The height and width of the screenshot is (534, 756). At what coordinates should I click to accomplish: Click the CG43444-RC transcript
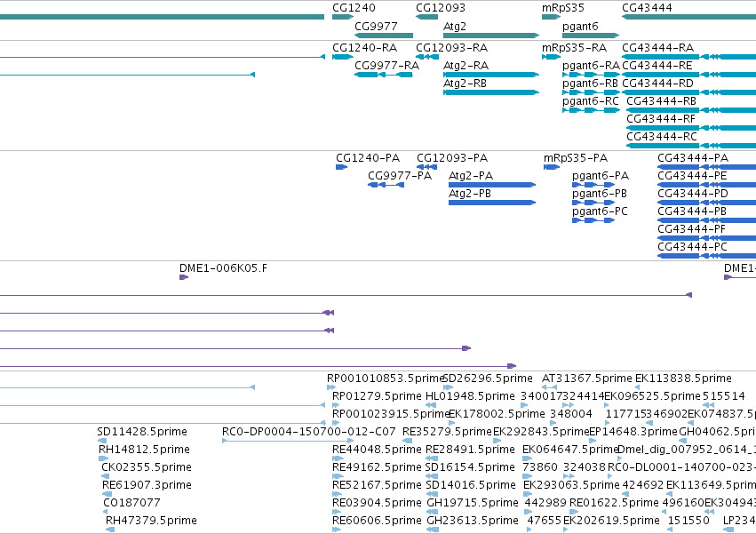[691, 147]
